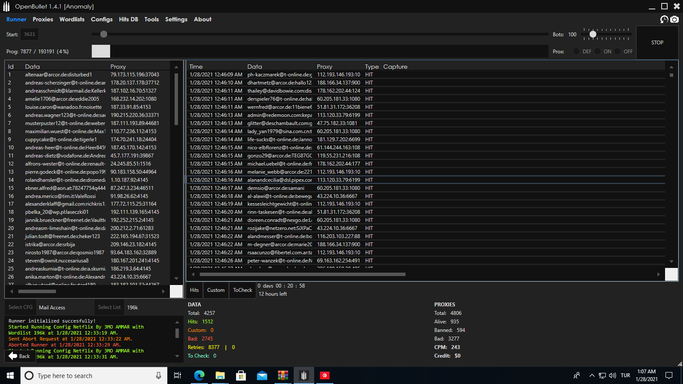The height and width of the screenshot is (384, 683).
Task: Open the About menu
Action: point(203,19)
